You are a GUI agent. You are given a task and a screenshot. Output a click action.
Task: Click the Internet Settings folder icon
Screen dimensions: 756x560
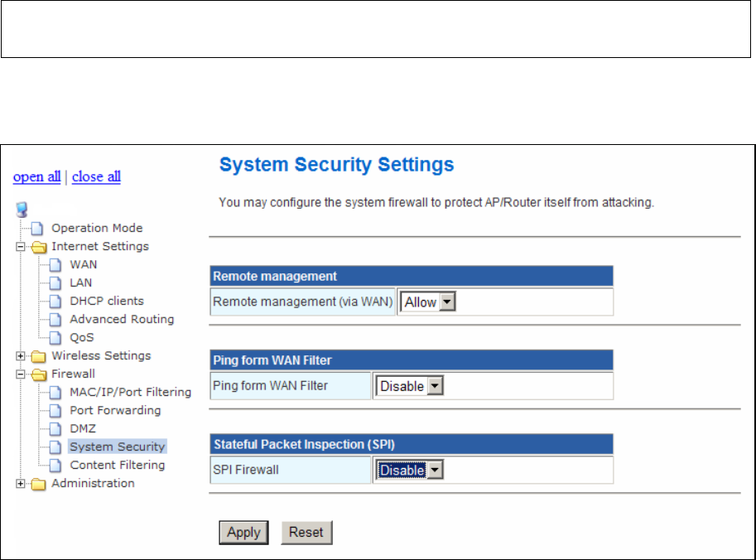[39, 247]
